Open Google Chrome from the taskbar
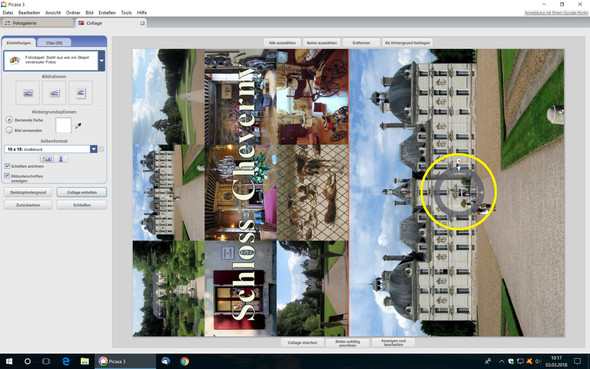This screenshot has height=369, width=590. pyautogui.click(x=184, y=361)
